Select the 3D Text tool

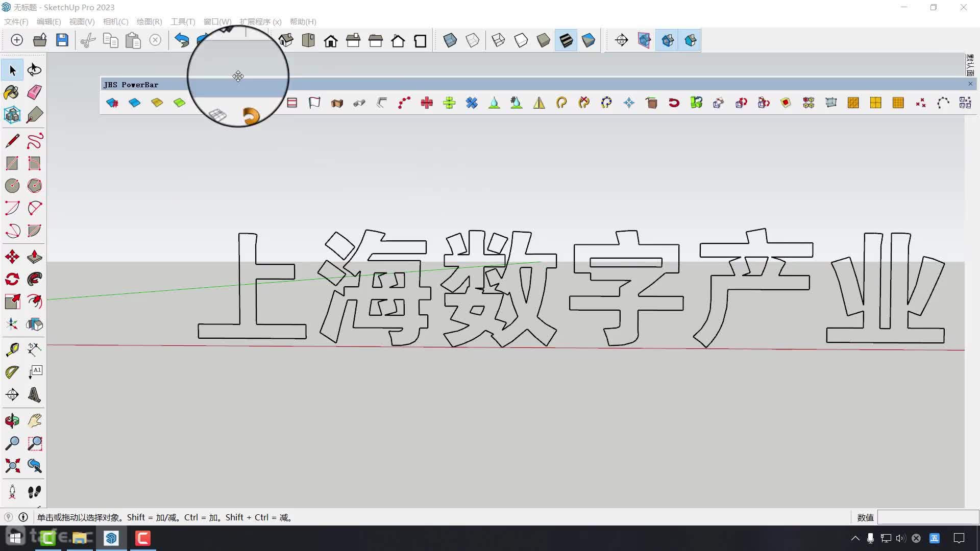coord(34,394)
